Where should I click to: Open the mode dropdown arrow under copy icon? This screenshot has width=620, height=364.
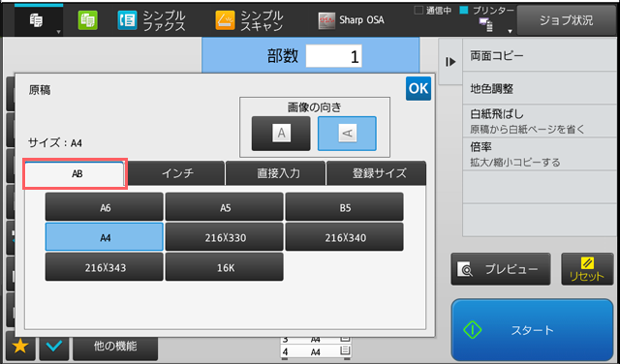point(58,32)
